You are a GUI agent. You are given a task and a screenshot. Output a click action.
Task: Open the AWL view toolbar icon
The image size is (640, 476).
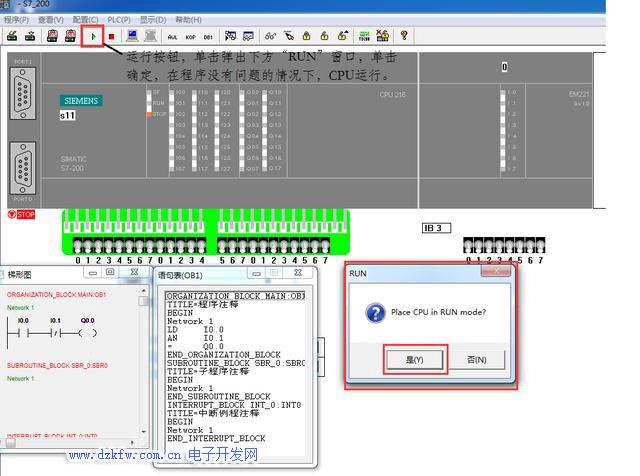[x=172, y=36]
